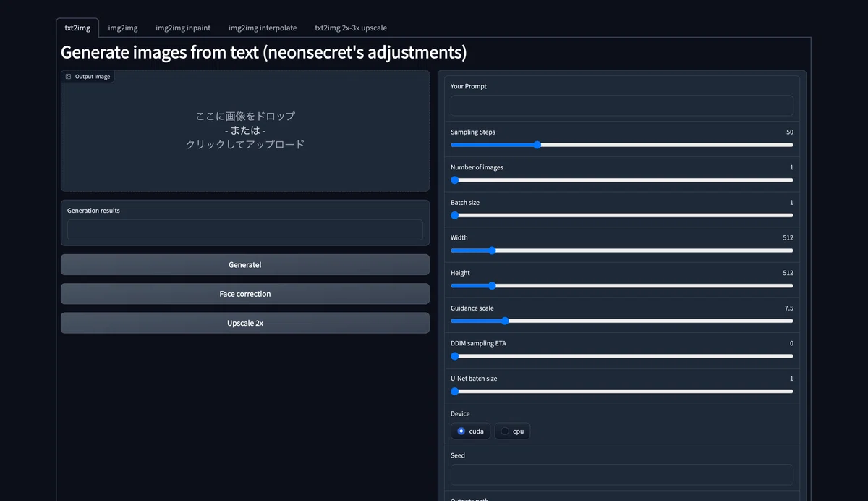Open the img2img inpaint tab
This screenshot has width=868, height=501.
coord(183,28)
